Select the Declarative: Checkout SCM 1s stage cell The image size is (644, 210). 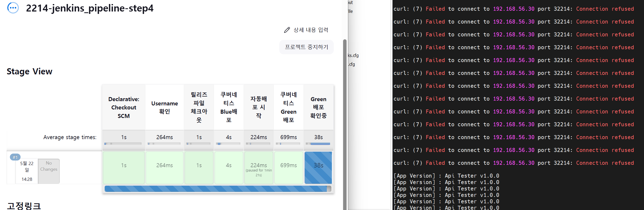124,168
